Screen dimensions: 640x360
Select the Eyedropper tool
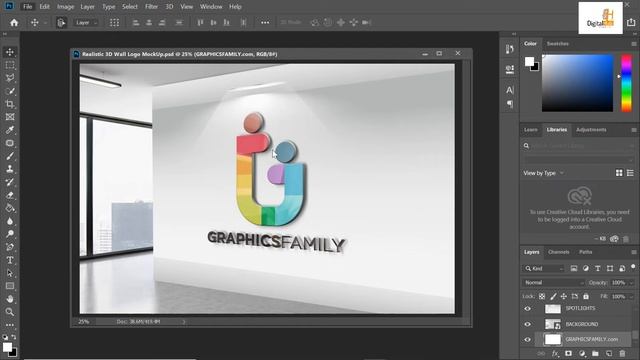pos(10,130)
